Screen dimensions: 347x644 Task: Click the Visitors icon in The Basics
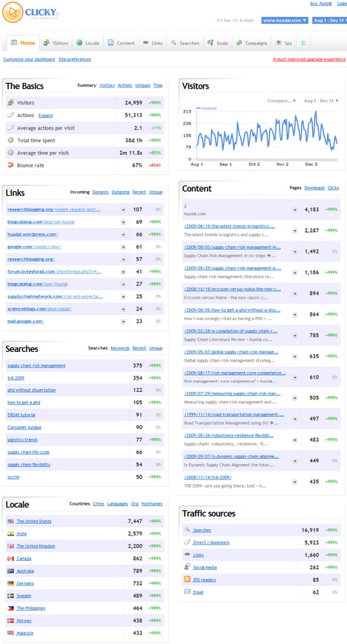pyautogui.click(x=10, y=103)
